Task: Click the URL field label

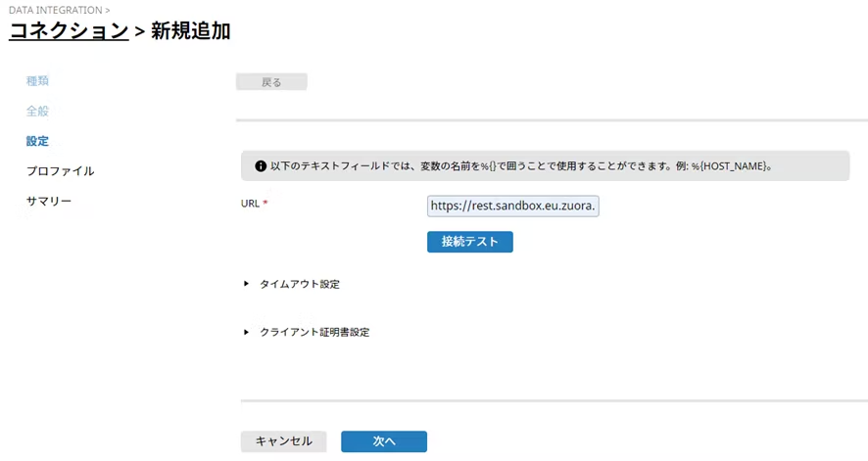Action: tap(250, 204)
